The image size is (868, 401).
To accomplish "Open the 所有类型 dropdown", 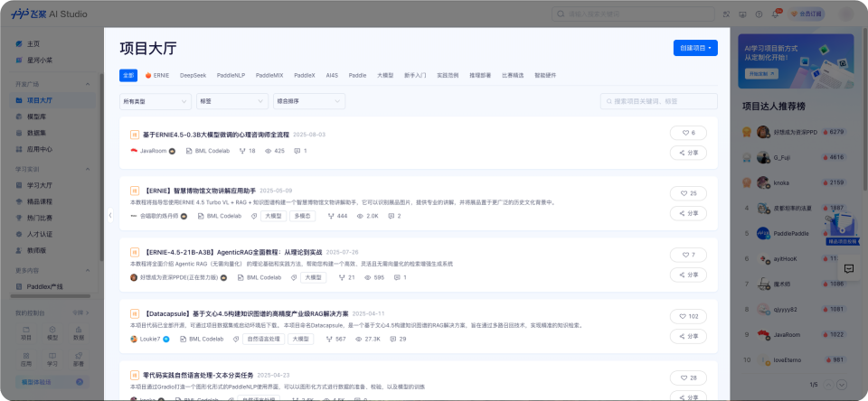I will click(156, 101).
